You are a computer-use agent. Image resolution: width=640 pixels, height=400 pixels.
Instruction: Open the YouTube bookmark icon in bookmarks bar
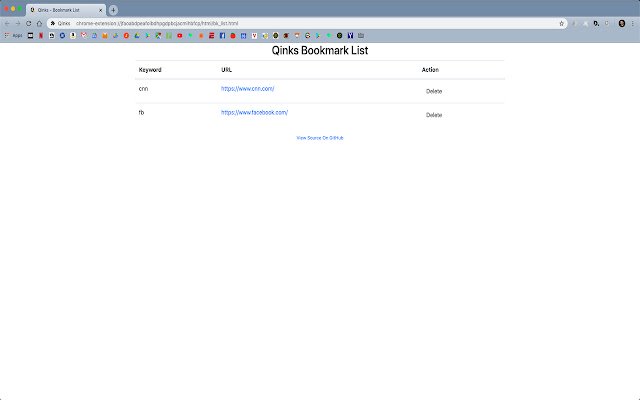pyautogui.click(x=180, y=36)
